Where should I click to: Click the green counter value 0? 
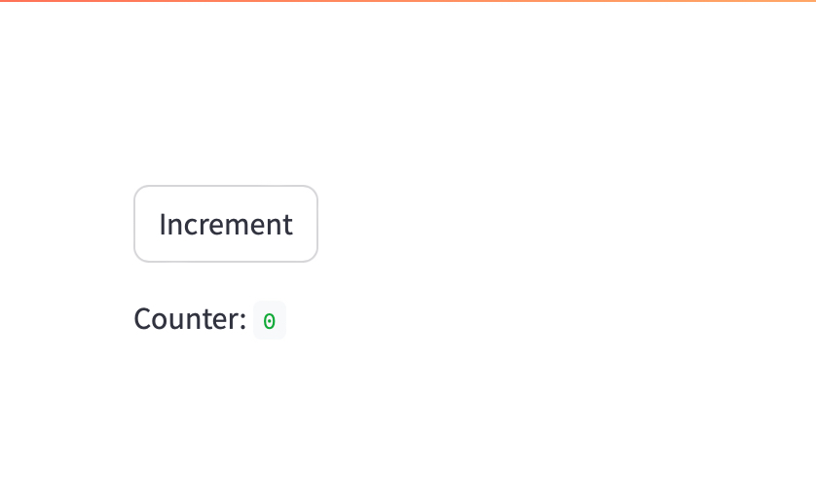(x=270, y=321)
